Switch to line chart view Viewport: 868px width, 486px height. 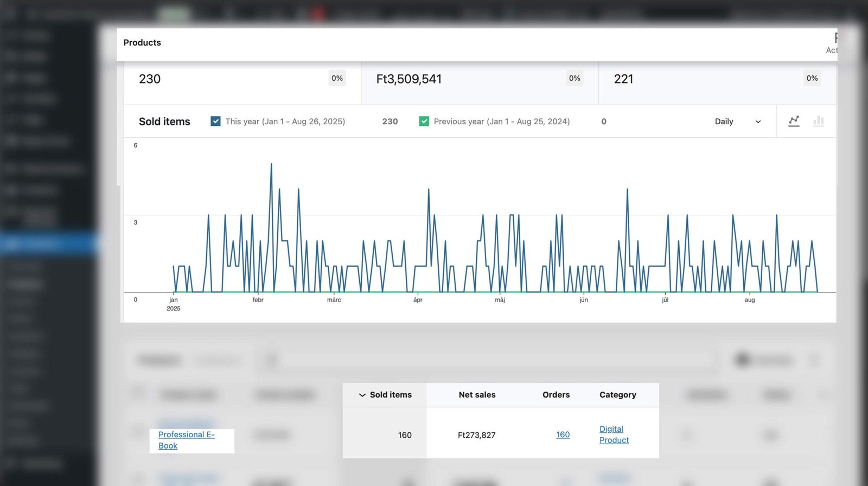[x=794, y=121]
